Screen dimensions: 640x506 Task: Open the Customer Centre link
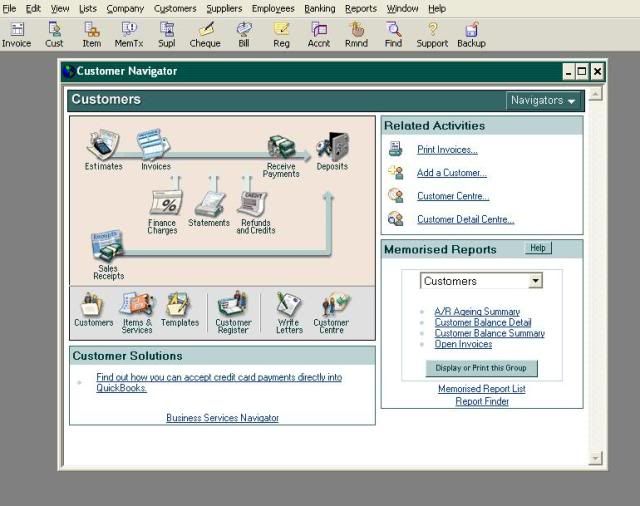[453, 196]
